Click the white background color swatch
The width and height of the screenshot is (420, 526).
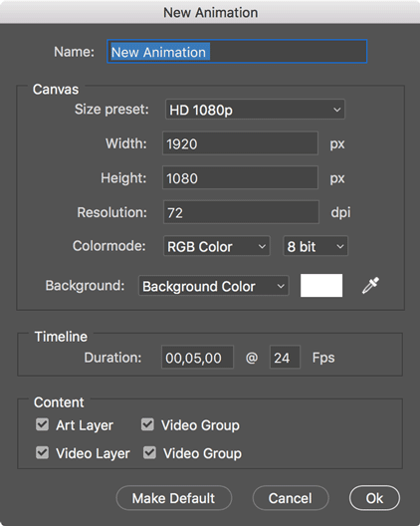click(x=321, y=286)
